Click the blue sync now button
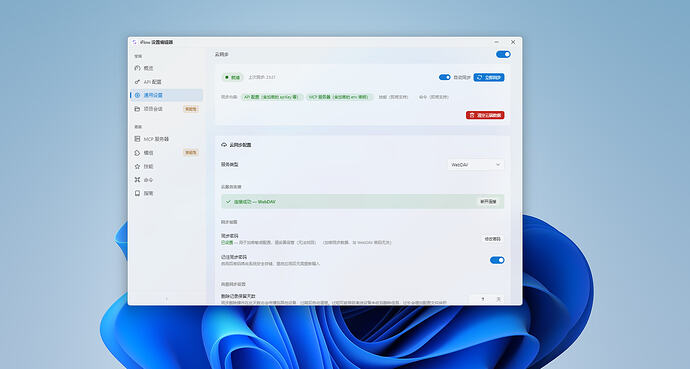Image resolution: width=690 pixels, height=369 pixels. [489, 77]
